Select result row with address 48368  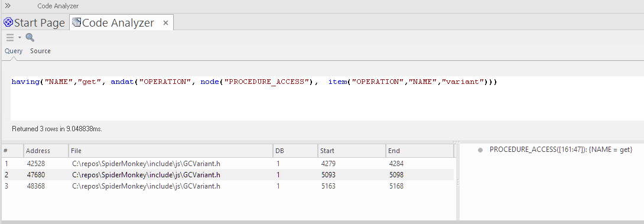click(x=229, y=186)
